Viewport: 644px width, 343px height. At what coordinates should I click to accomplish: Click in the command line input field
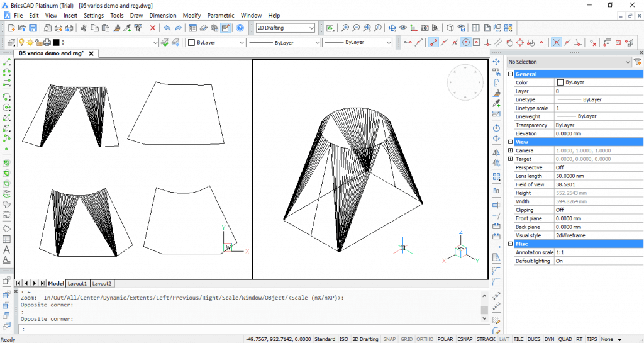[253, 329]
